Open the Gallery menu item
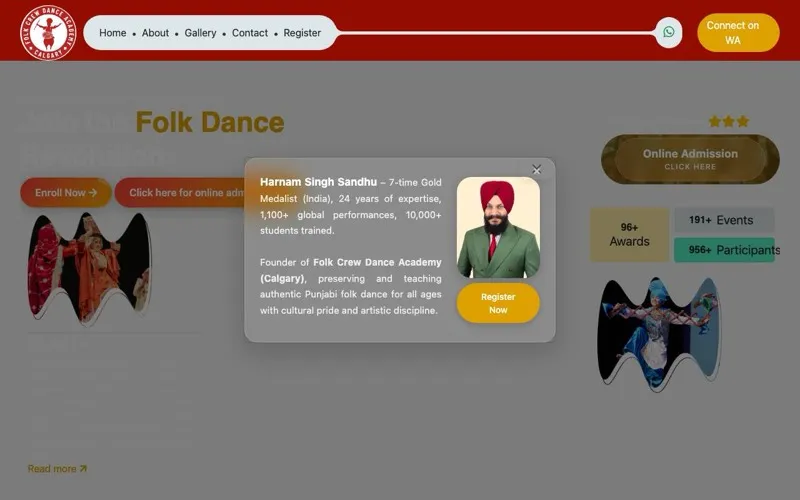 (x=200, y=33)
